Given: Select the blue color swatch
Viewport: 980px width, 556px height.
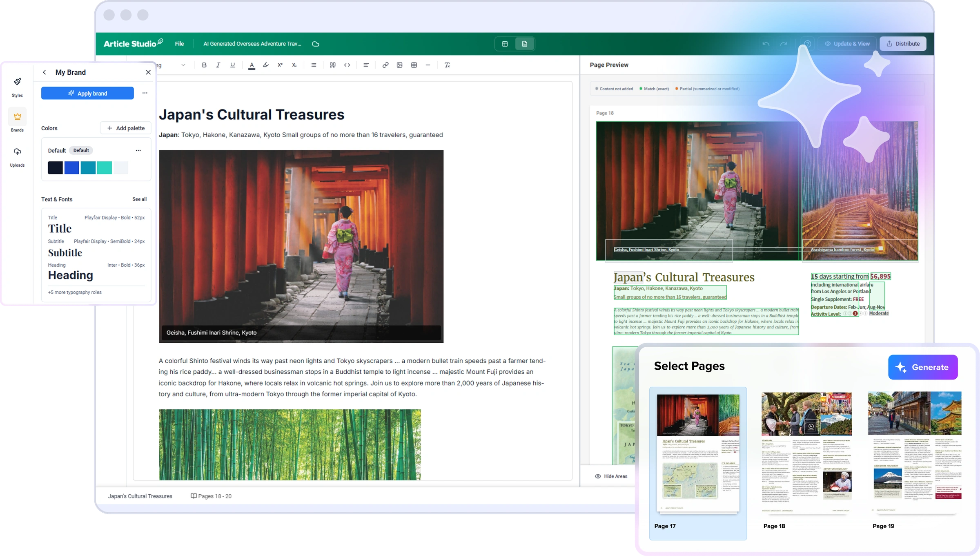Looking at the screenshot, I should 71,167.
